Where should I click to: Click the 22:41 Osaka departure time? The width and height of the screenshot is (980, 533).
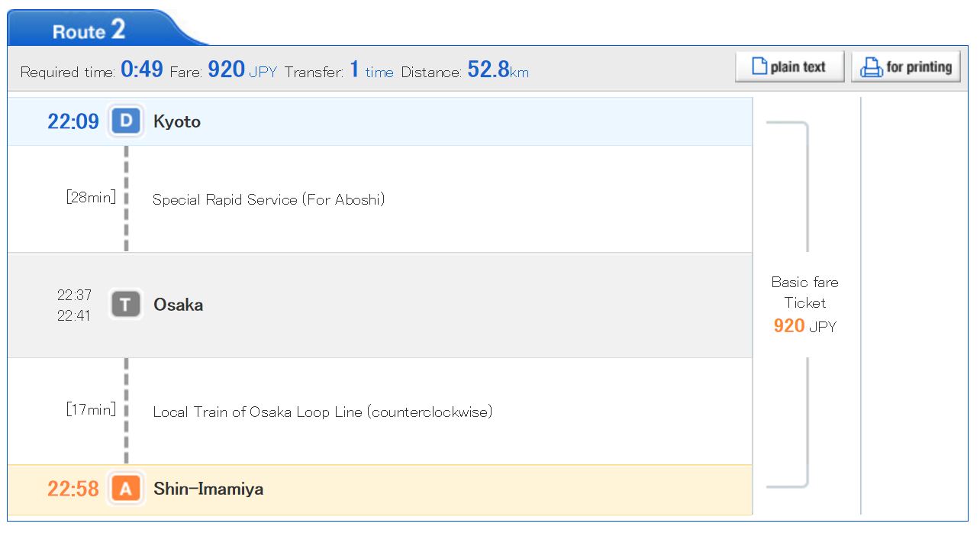(74, 315)
